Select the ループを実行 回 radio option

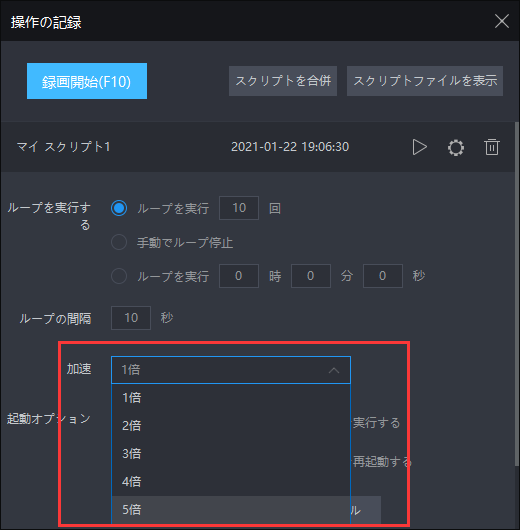click(119, 208)
